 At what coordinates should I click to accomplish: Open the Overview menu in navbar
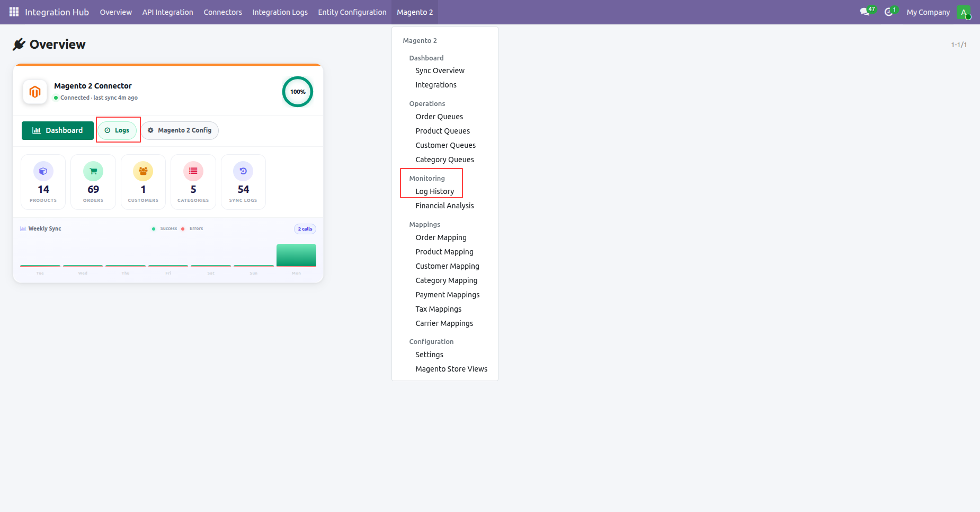116,12
